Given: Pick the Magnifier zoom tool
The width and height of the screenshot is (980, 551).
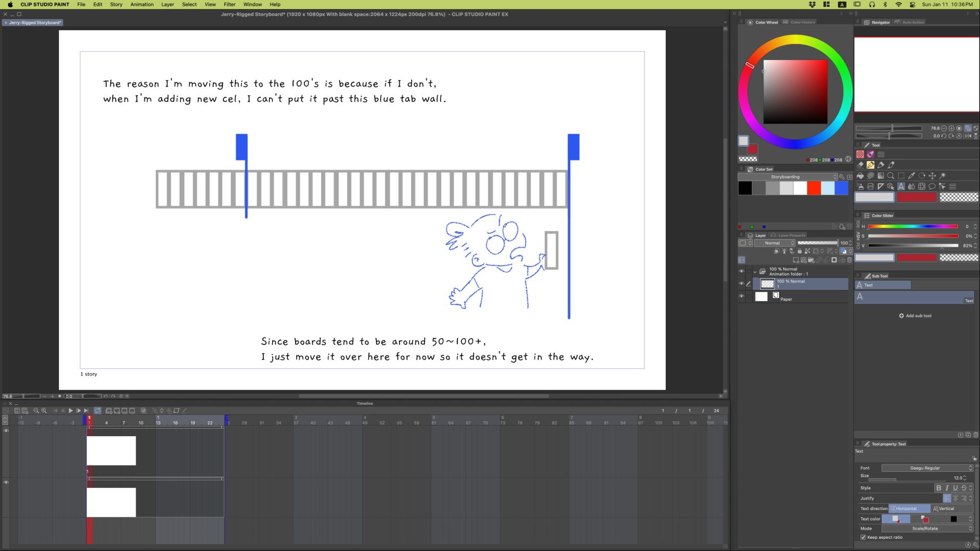Looking at the screenshot, I should tap(891, 176).
